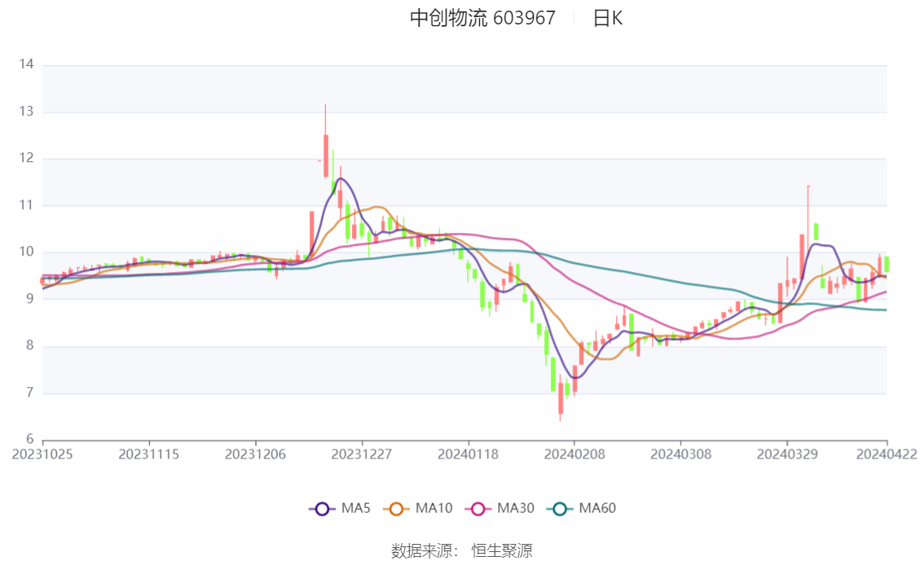Click the x-axis date label 20240422
This screenshot has height=561, width=924.
[x=887, y=454]
